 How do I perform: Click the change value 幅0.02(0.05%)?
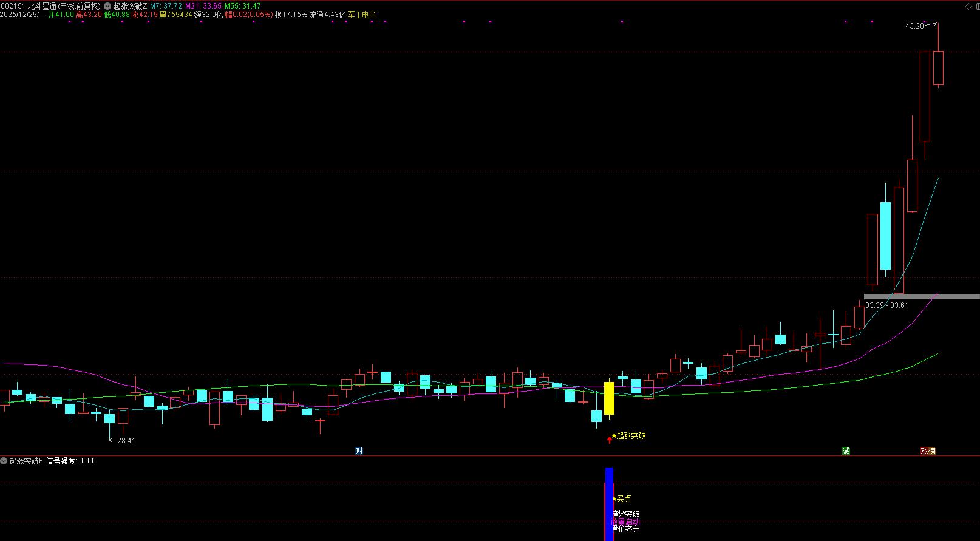pyautogui.click(x=249, y=15)
